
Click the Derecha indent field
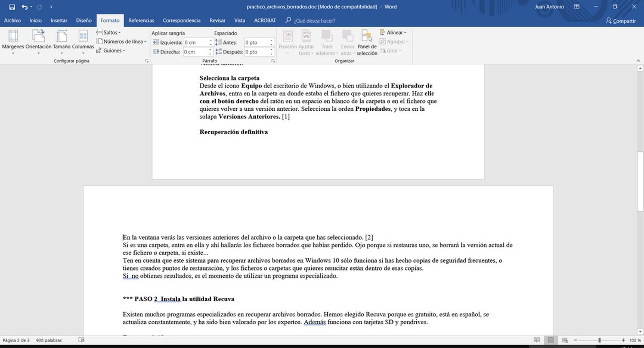point(196,52)
